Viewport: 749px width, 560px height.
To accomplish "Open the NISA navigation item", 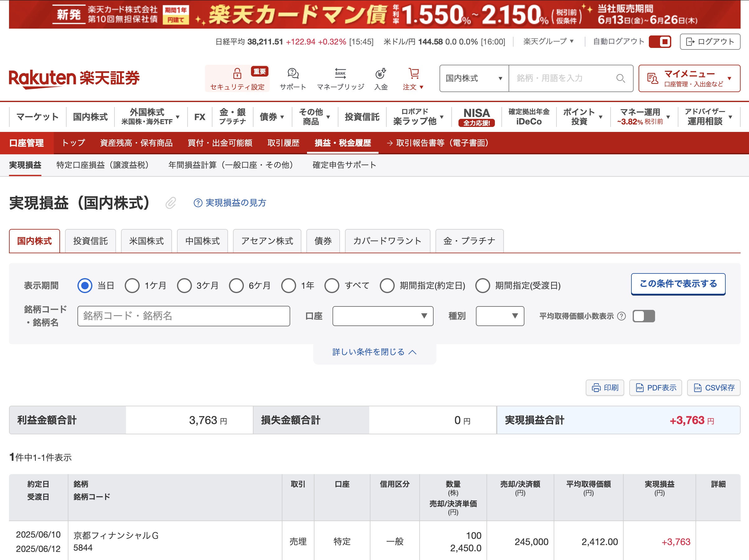I will [x=477, y=117].
